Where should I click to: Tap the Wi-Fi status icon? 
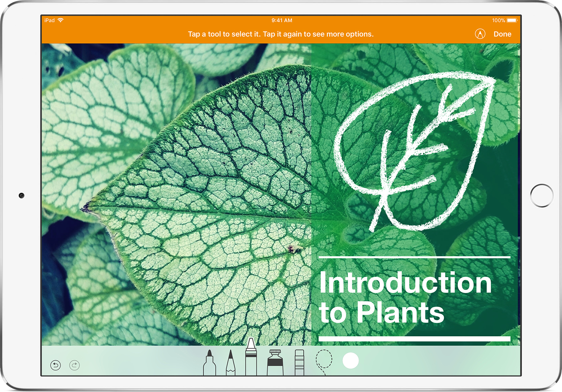pos(61,20)
